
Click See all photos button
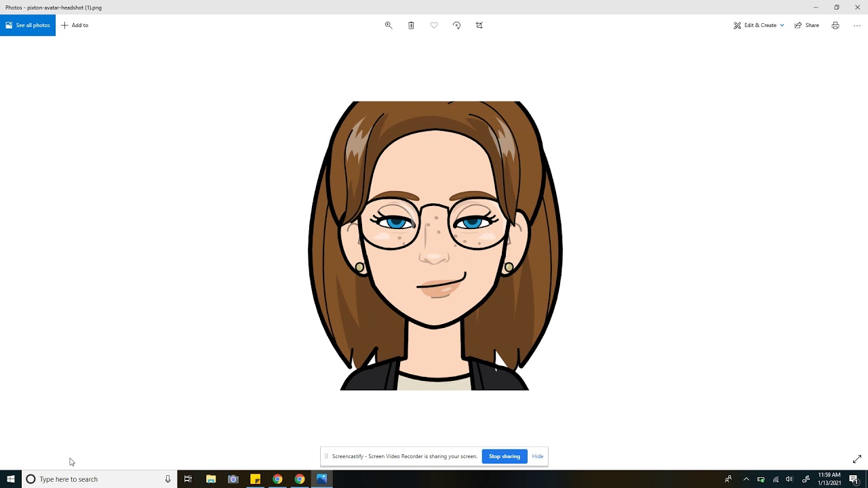click(28, 25)
